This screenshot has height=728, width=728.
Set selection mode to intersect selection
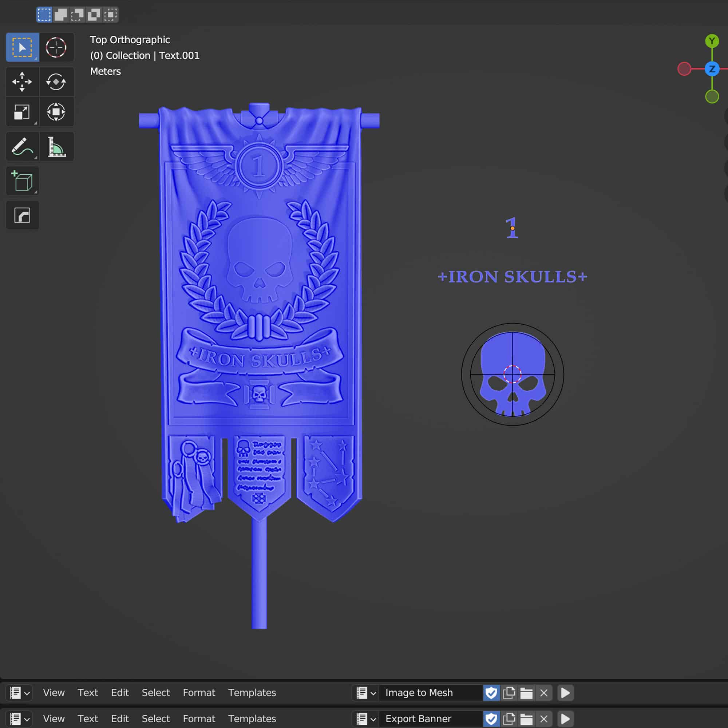110,15
